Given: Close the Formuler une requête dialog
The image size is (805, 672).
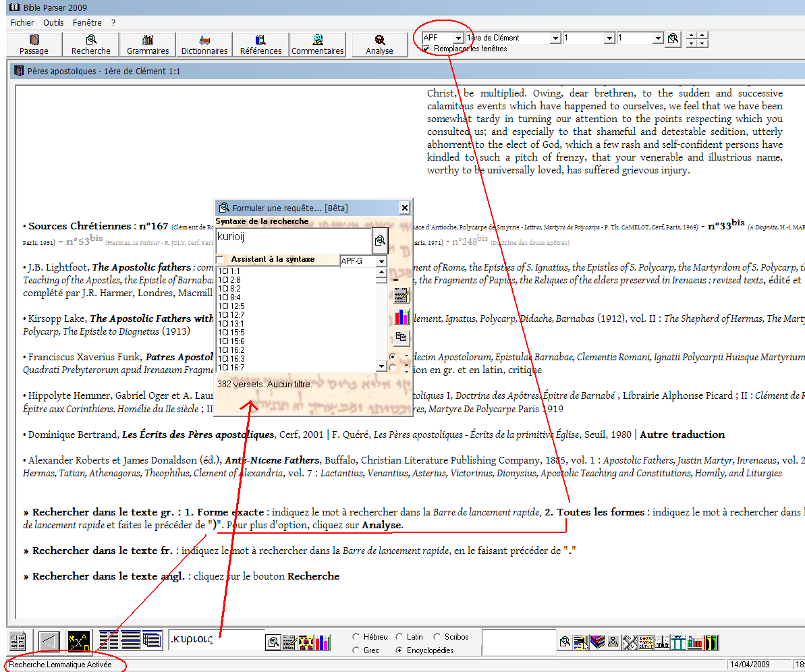Looking at the screenshot, I should pos(405,207).
